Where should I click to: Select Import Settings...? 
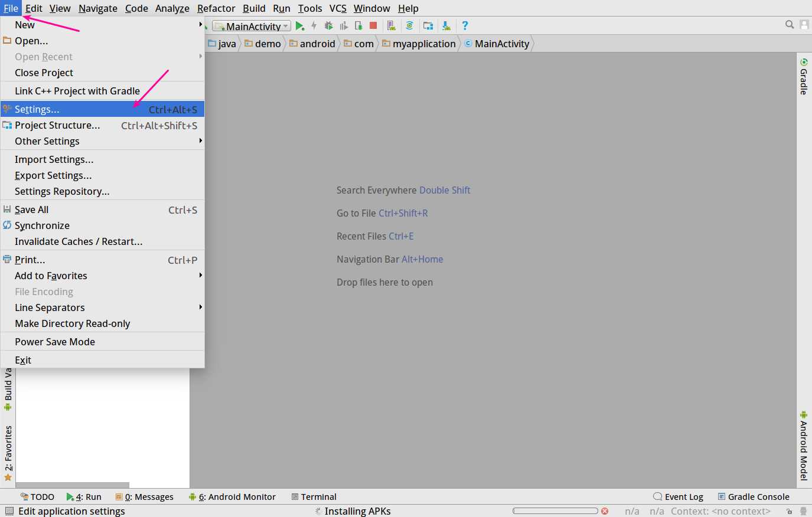click(x=102, y=159)
